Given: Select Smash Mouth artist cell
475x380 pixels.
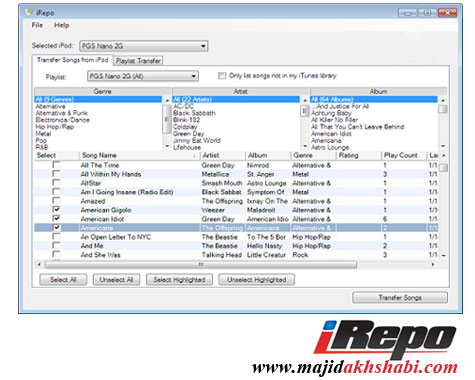Looking at the screenshot, I should [222, 183].
